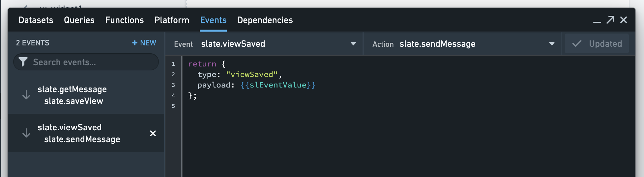The width and height of the screenshot is (644, 177).
Task: Open the Functions tab
Action: click(x=125, y=20)
